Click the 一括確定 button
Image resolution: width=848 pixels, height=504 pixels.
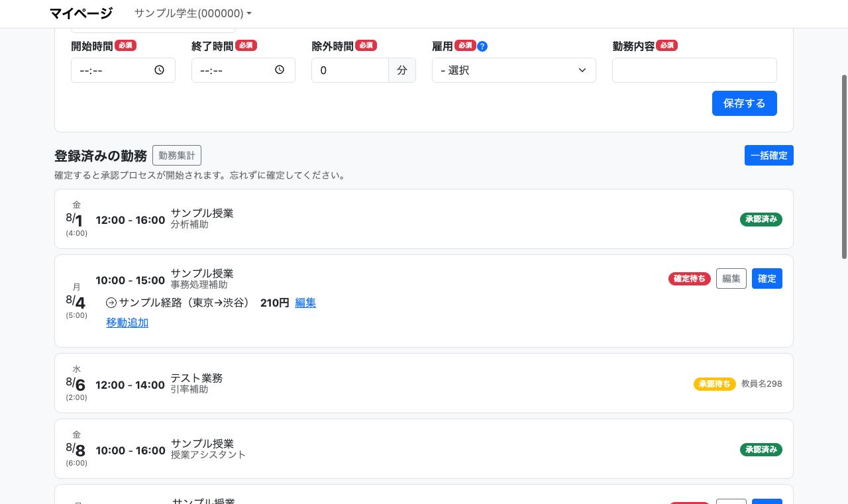[x=769, y=156]
